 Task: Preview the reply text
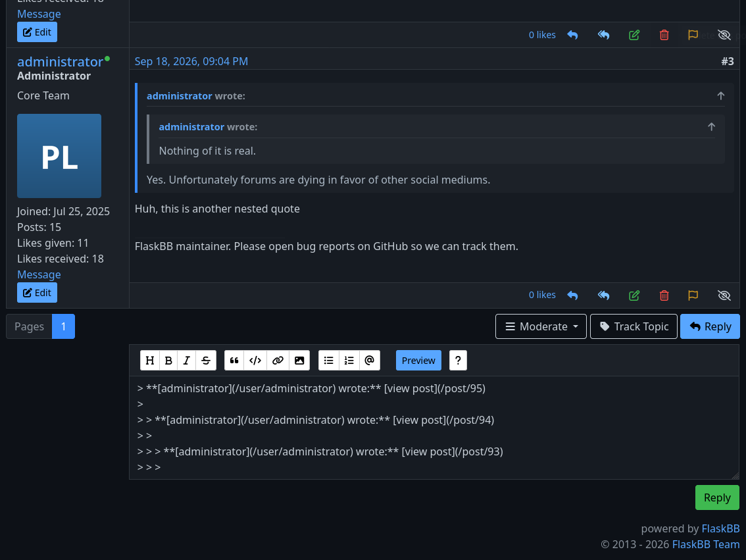coord(418,360)
